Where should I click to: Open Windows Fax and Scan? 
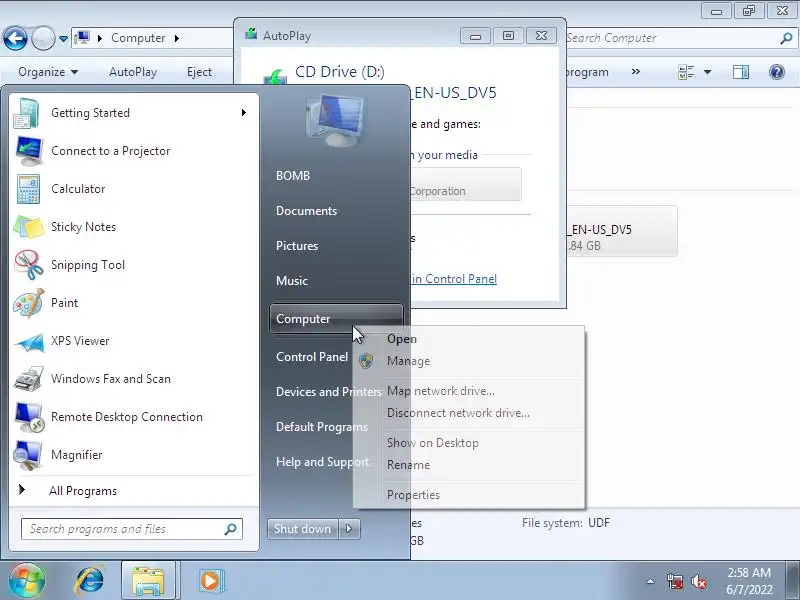(134, 379)
